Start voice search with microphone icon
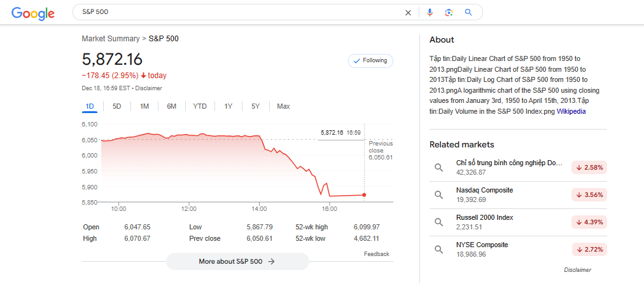The width and height of the screenshot is (644, 284). click(x=430, y=13)
